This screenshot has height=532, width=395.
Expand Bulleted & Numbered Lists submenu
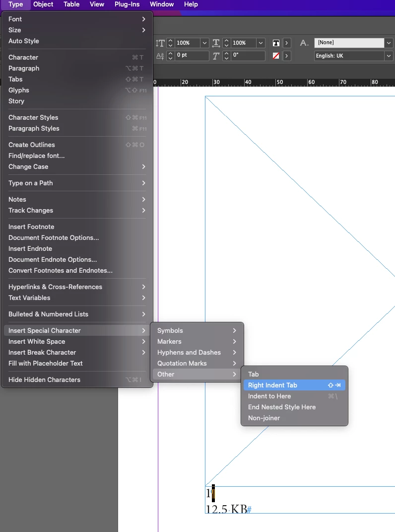pyautogui.click(x=77, y=314)
